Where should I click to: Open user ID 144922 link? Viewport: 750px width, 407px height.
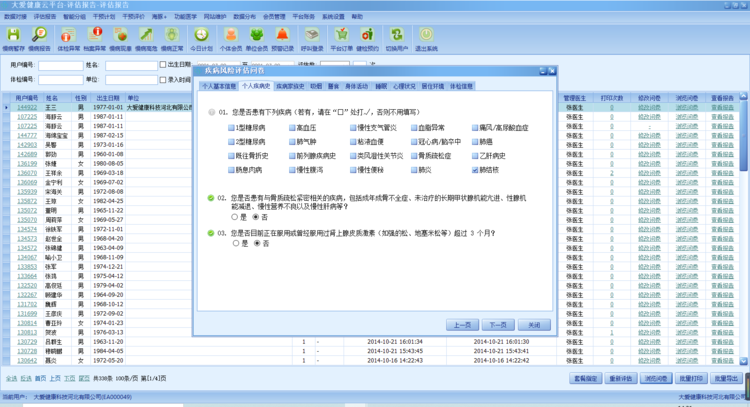[27, 107]
